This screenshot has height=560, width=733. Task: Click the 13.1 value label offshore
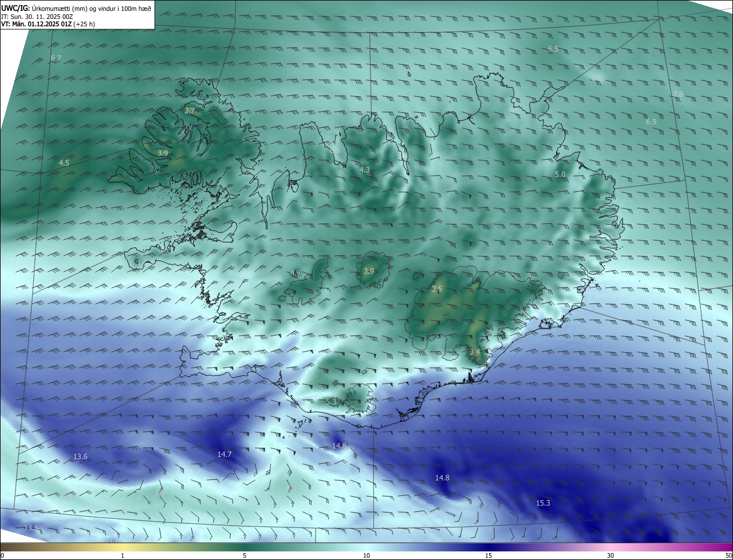tap(31, 527)
